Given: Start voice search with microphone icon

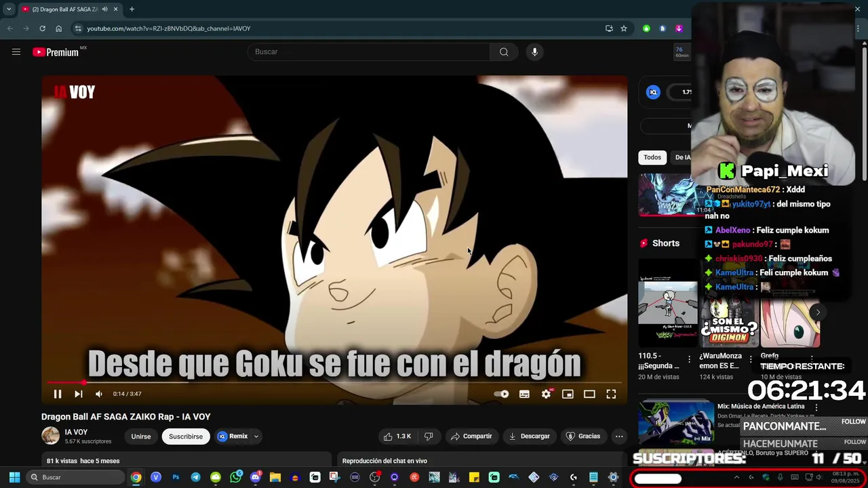Looking at the screenshot, I should 534,52.
